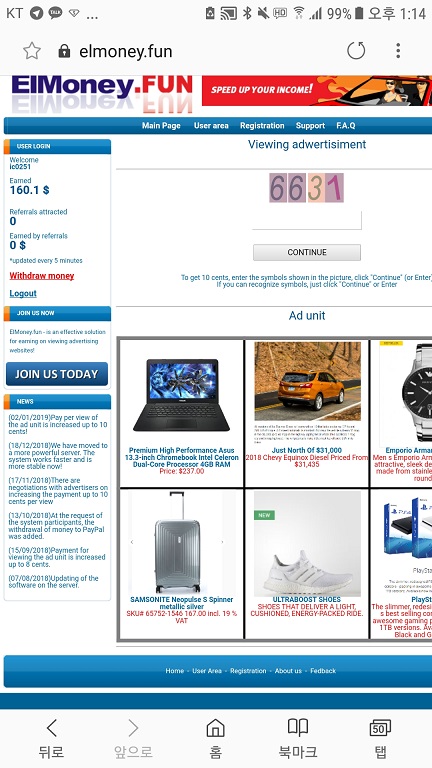Open the browser three-dot menu
Image resolution: width=432 pixels, height=768 pixels.
point(398,50)
